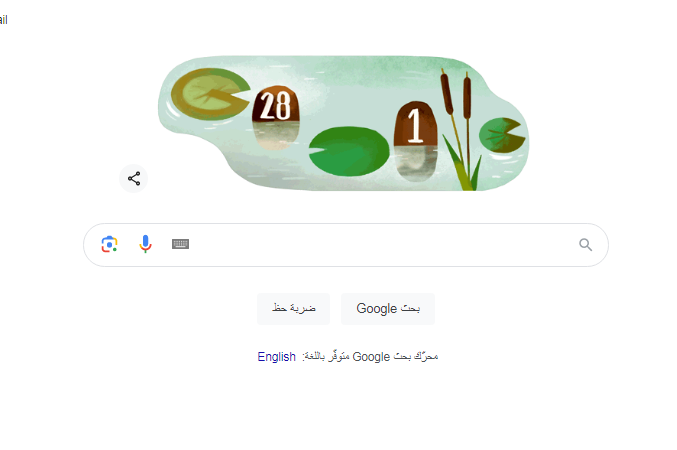
Task: Switch language via the English link
Action: (x=276, y=357)
